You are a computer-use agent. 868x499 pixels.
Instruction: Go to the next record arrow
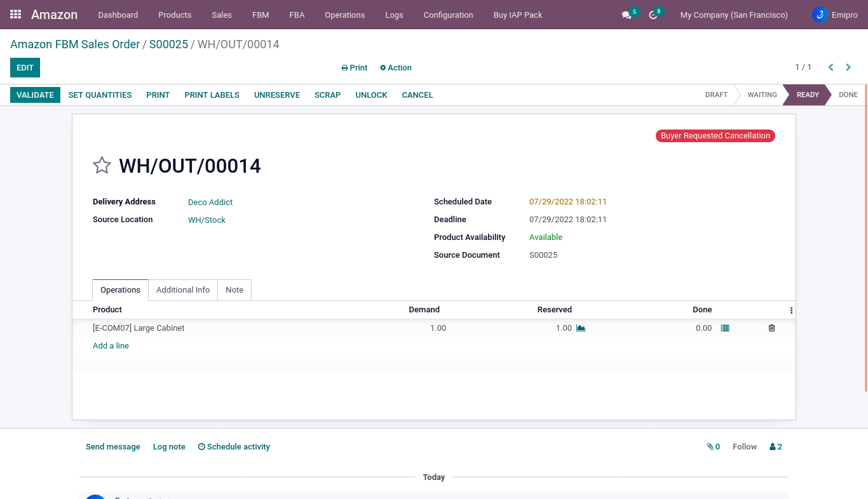[x=848, y=67]
